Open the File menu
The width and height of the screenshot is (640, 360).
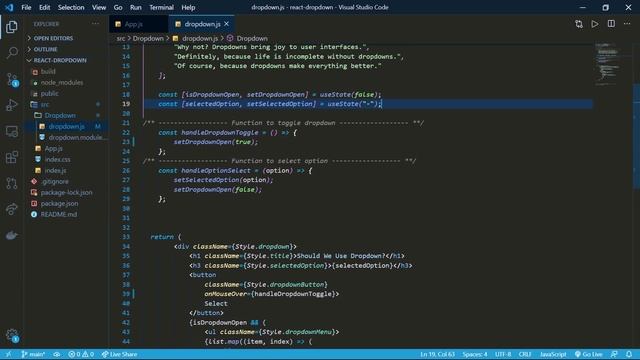point(26,7)
